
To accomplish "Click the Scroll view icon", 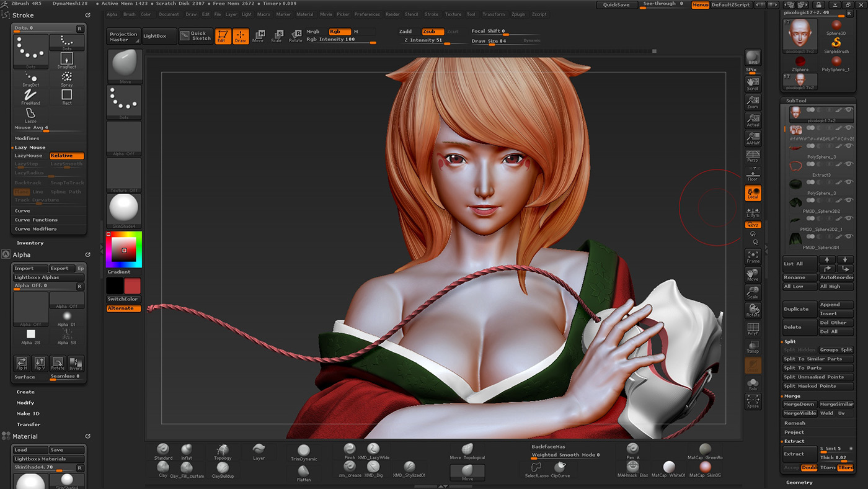I will click(x=753, y=83).
